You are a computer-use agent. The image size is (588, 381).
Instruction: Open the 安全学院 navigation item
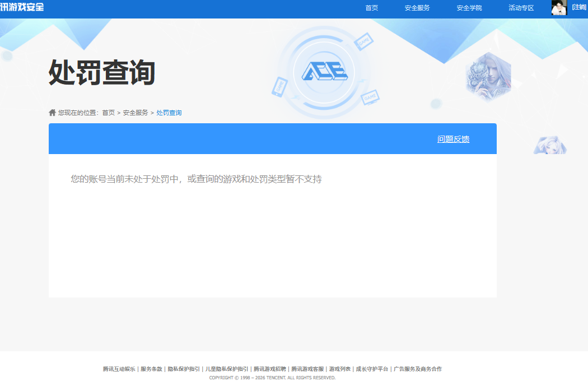pyautogui.click(x=469, y=7)
